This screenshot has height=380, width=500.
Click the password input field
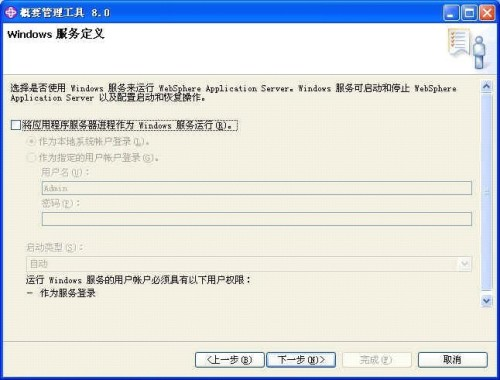click(257, 219)
